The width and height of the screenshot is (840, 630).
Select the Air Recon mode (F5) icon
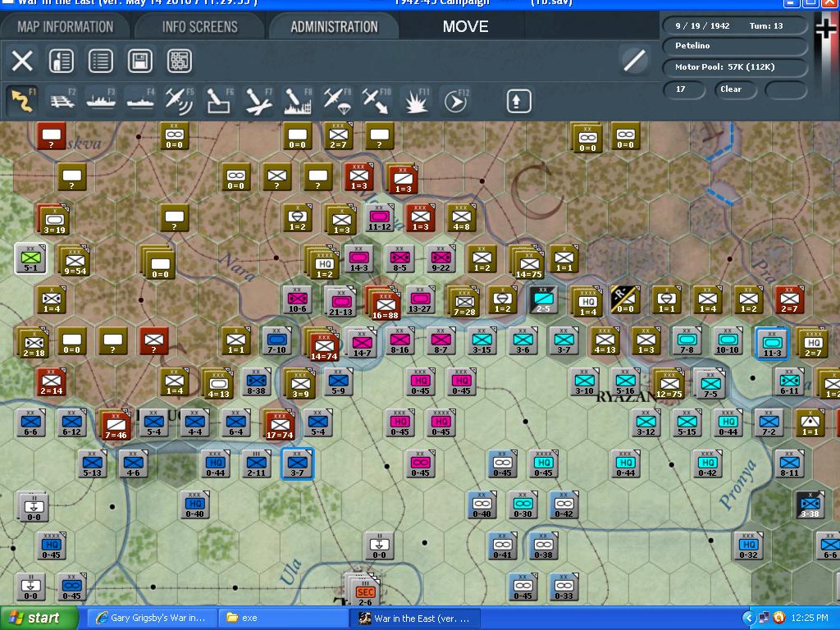pos(180,100)
